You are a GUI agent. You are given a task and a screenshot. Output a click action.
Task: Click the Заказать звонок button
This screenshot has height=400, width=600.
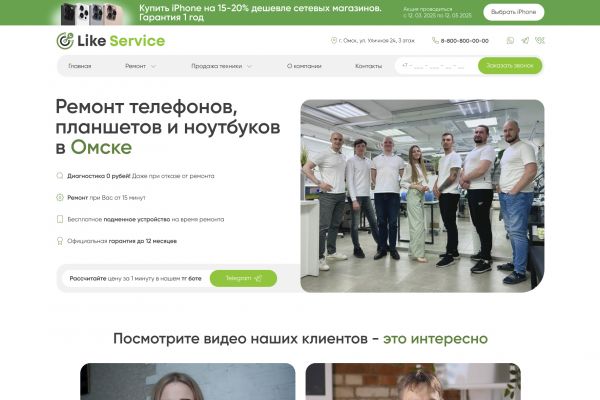tap(510, 65)
